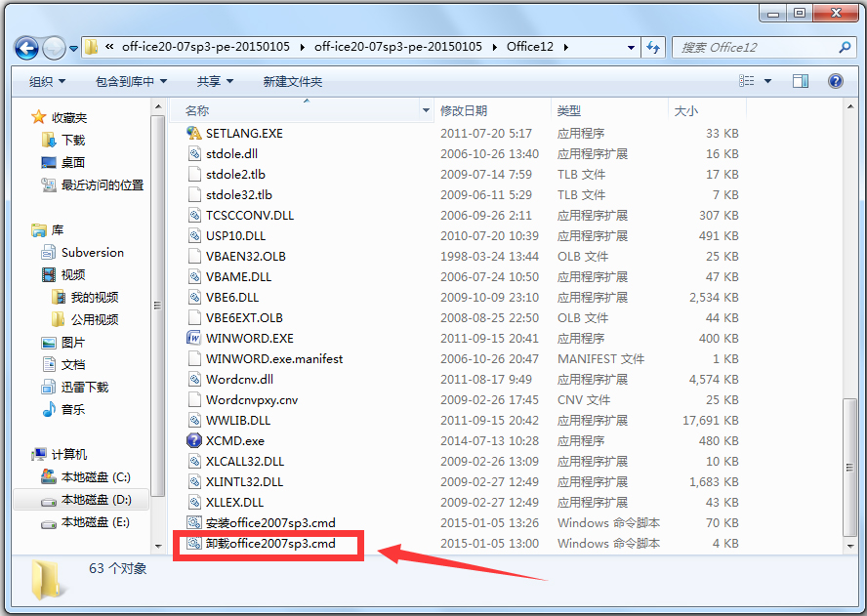Viewport: 867px width, 616px height.
Task: Open the 文档 library
Action: [x=63, y=365]
